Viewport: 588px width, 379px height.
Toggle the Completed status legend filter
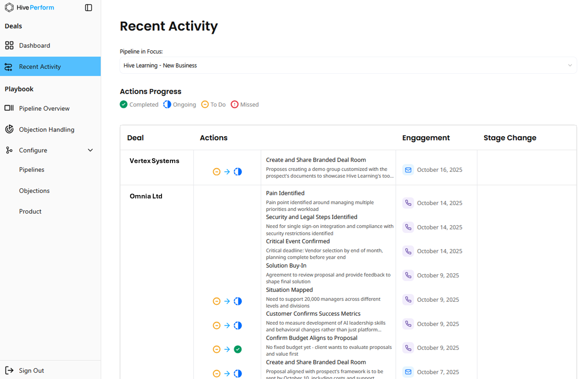click(x=139, y=104)
